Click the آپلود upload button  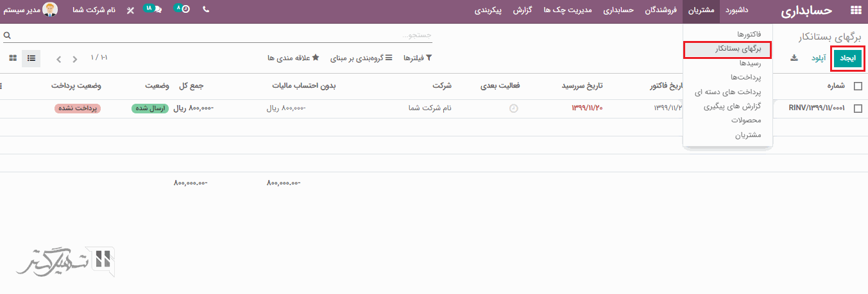(819, 58)
